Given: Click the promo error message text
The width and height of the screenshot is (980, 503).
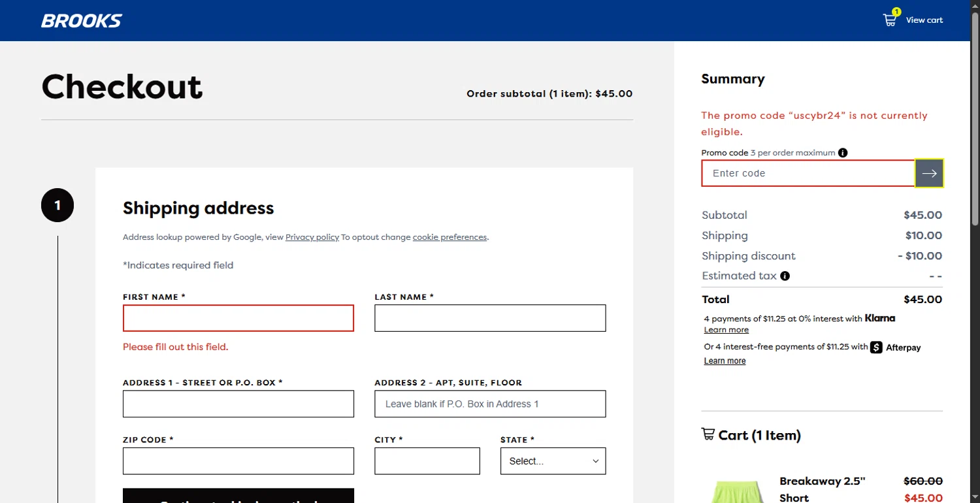Looking at the screenshot, I should (x=815, y=123).
